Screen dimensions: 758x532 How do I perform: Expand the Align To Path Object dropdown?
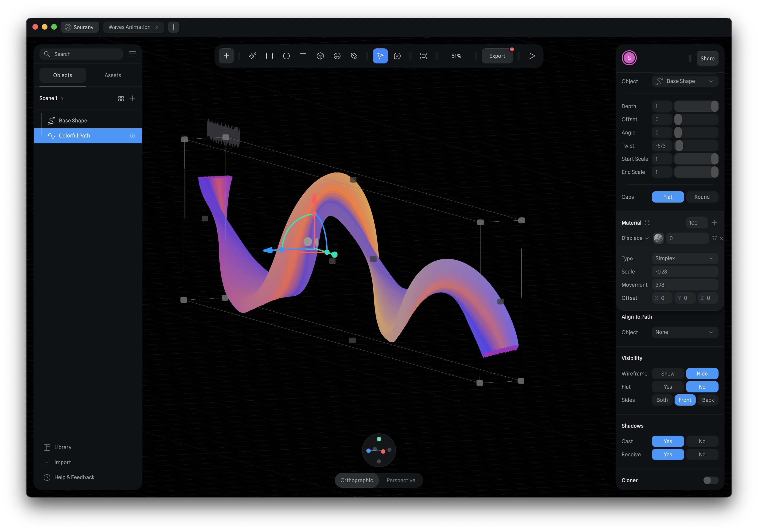684,332
